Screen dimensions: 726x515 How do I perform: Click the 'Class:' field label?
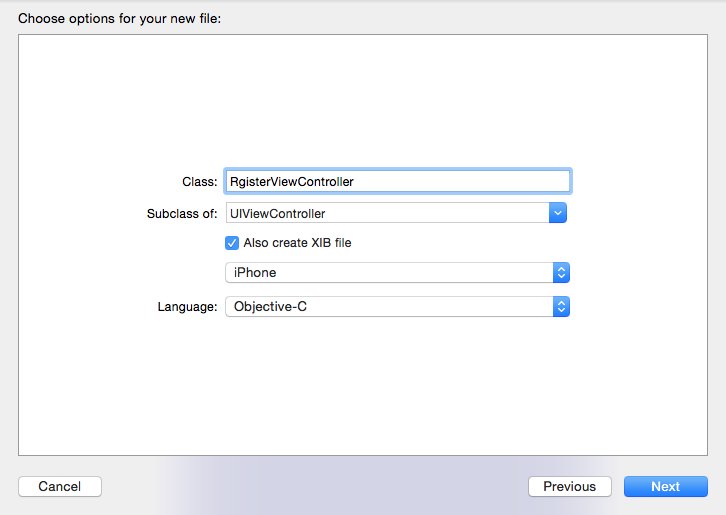coord(199,182)
